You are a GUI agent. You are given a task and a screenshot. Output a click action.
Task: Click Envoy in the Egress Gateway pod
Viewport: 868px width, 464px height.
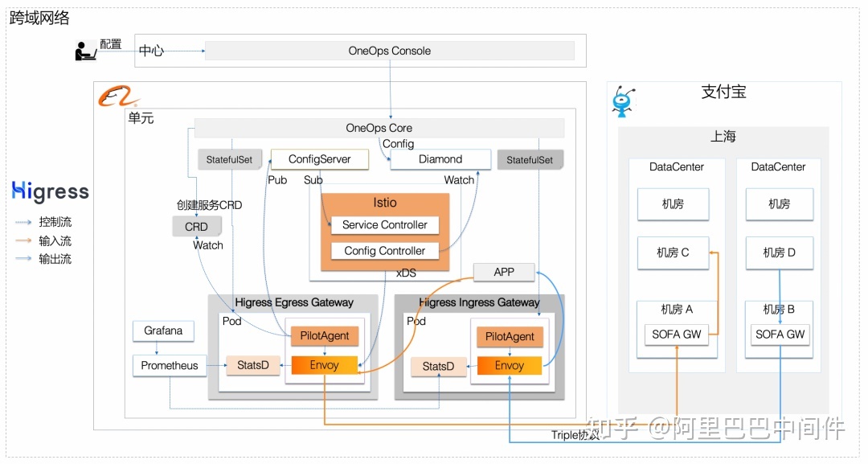point(325,365)
